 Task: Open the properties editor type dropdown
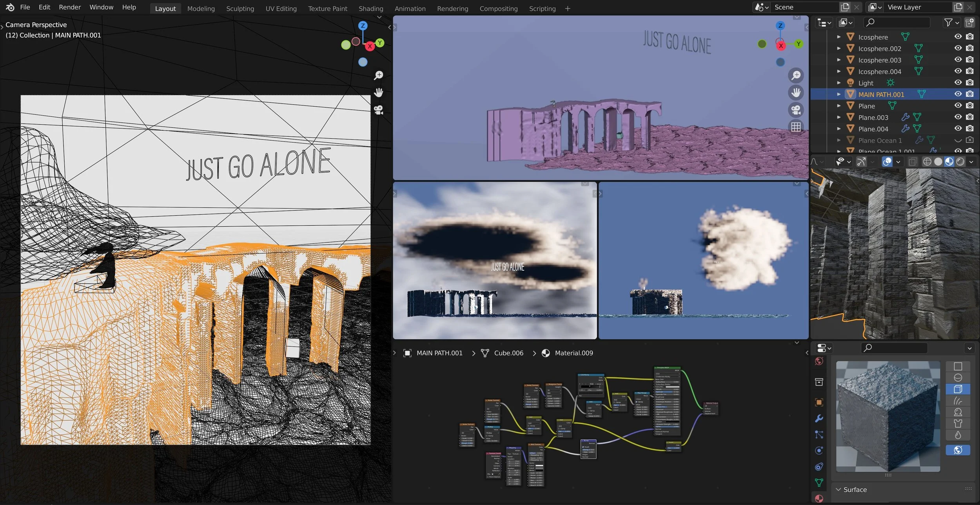point(824,348)
